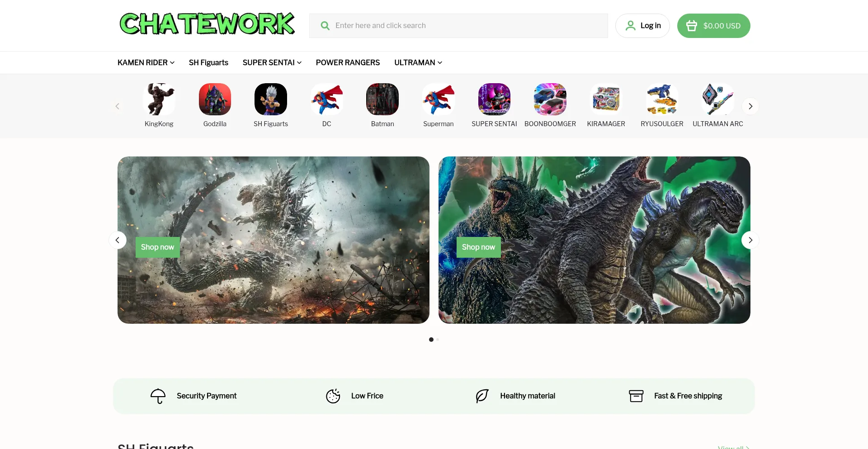Screen dimensions: 868x449
Task: Click the Security Payment umbrella icon
Action: click(158, 396)
